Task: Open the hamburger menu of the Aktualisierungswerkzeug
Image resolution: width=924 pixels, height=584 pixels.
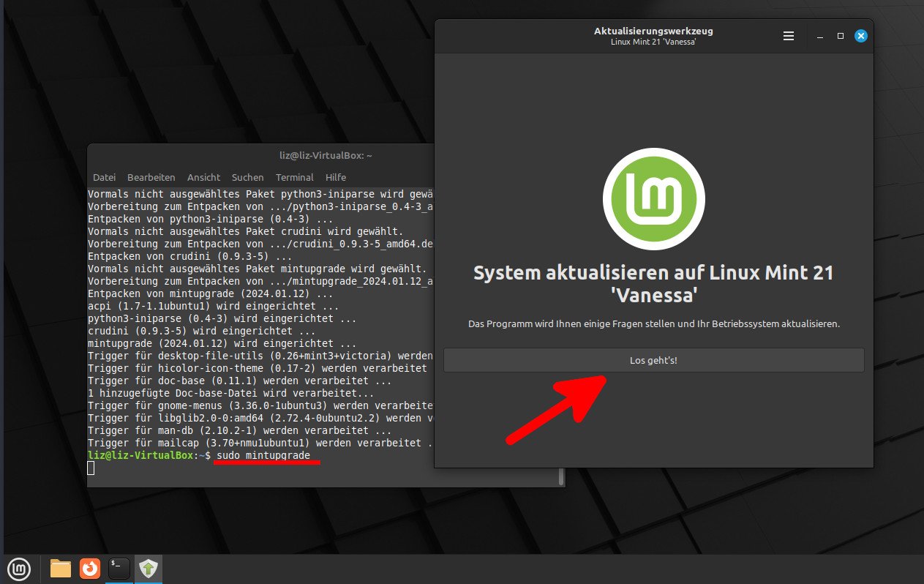Action: click(789, 35)
